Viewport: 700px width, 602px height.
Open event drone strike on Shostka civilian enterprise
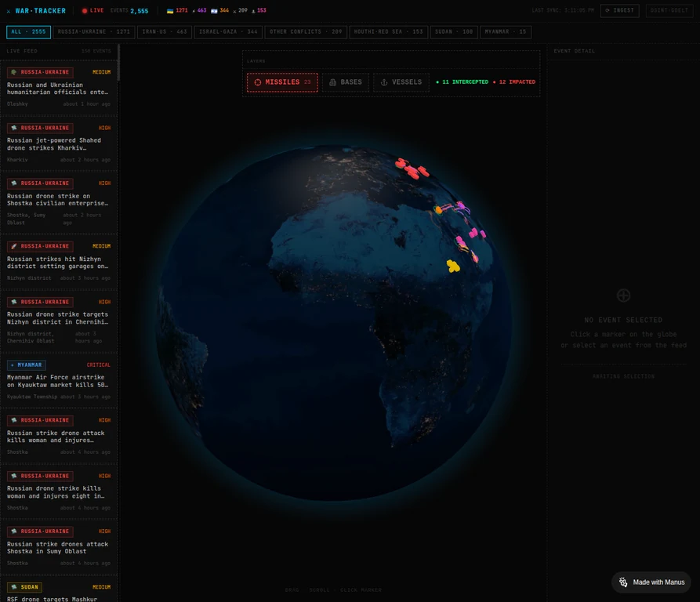(59, 202)
